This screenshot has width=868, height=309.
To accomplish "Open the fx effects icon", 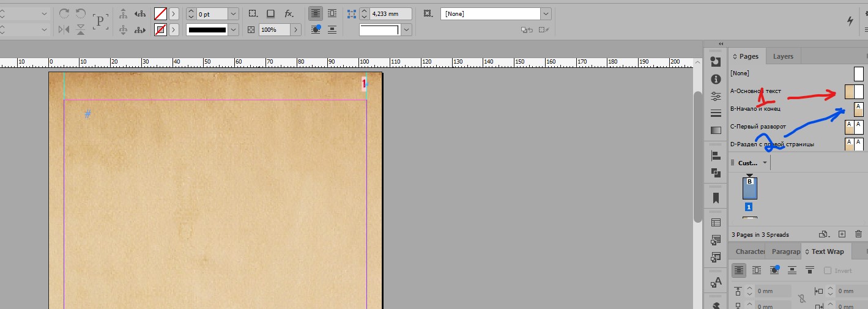I will click(289, 13).
